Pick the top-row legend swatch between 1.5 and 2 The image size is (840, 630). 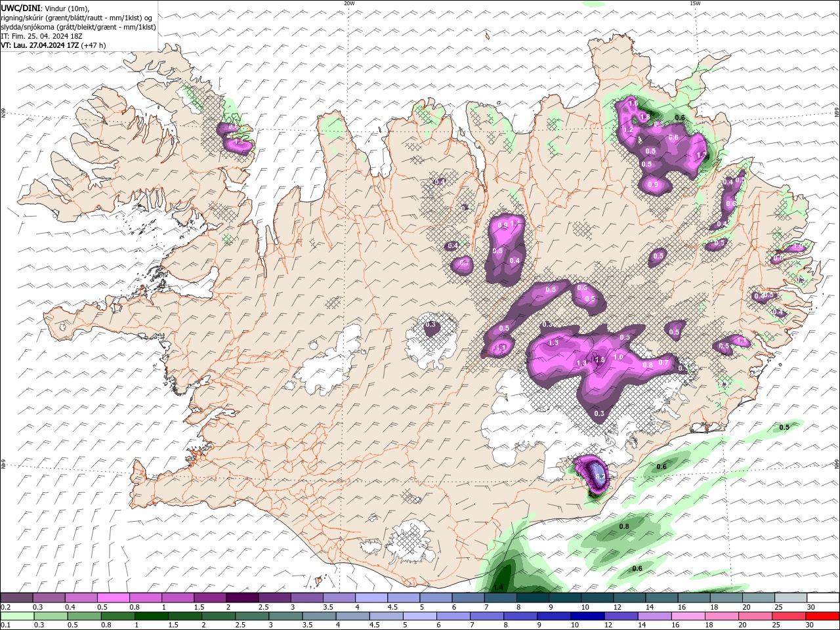210,597
